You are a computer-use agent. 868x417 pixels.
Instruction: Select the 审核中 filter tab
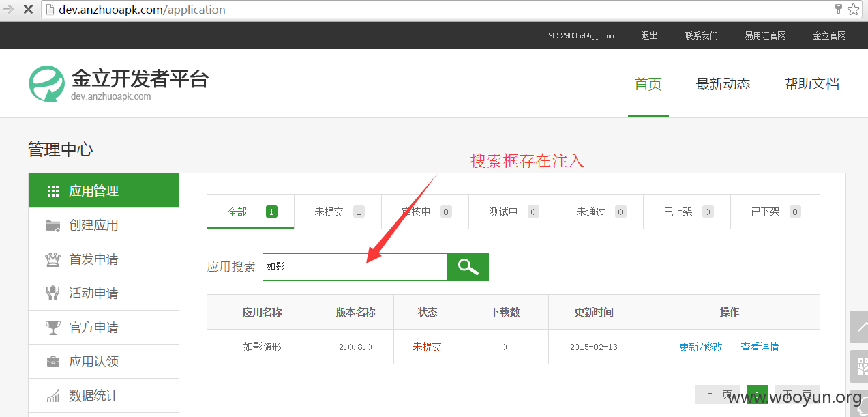pyautogui.click(x=425, y=212)
